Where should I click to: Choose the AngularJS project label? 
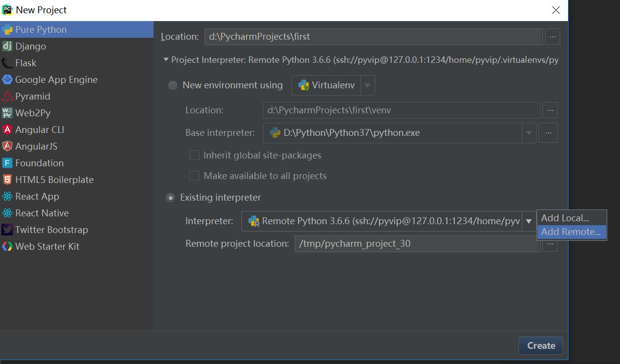[x=36, y=146]
